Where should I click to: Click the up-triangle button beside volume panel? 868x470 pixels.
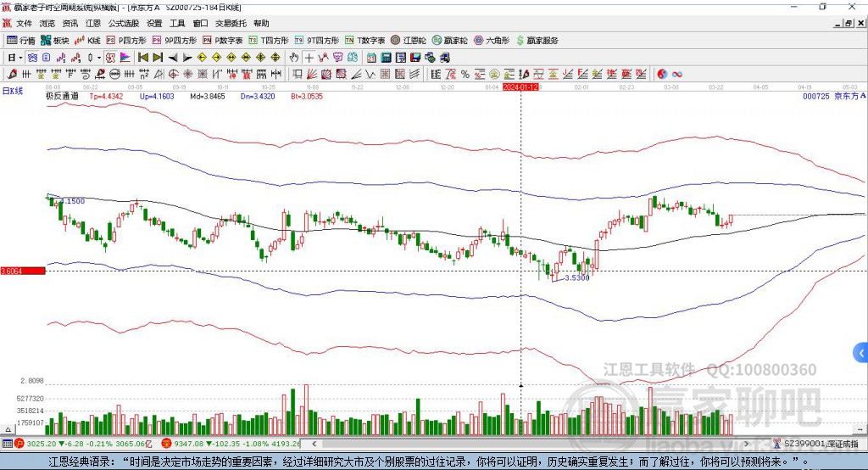8,429
